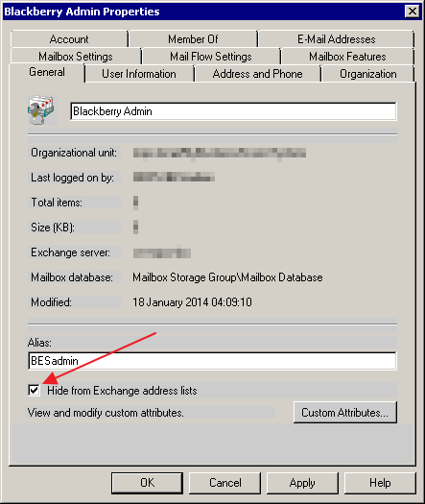Viewport: 425px width, 504px height.
Task: Switch to the Account tab
Action: tap(69, 39)
